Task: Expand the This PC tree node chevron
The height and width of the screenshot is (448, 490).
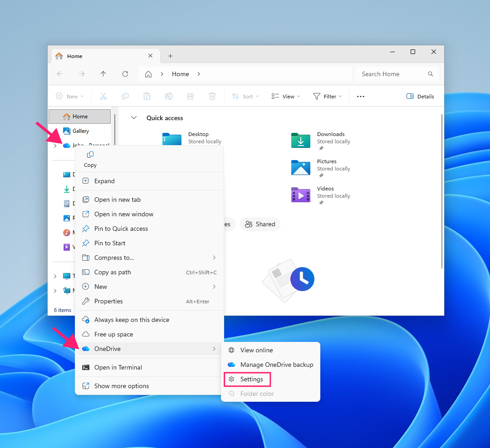Action: [55, 276]
